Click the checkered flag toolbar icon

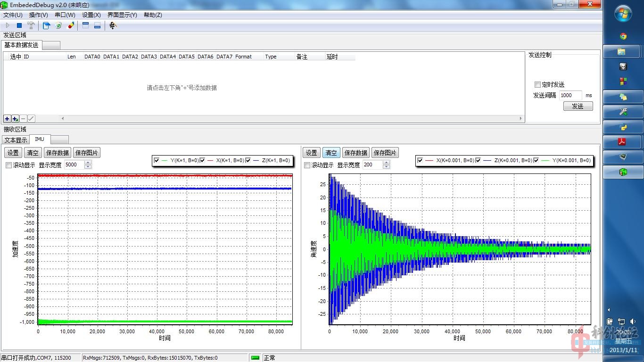(112, 25)
